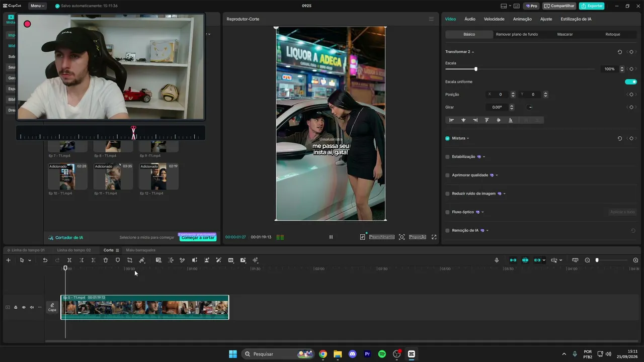Open the crop tool in timeline toolbar
This screenshot has height=362, width=644.
(x=130, y=260)
